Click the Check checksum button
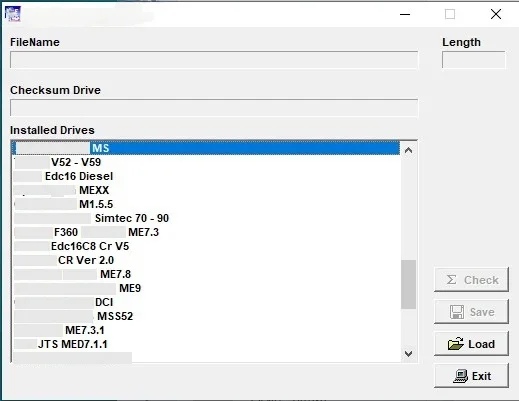Image resolution: width=519 pixels, height=401 pixels. pos(471,280)
